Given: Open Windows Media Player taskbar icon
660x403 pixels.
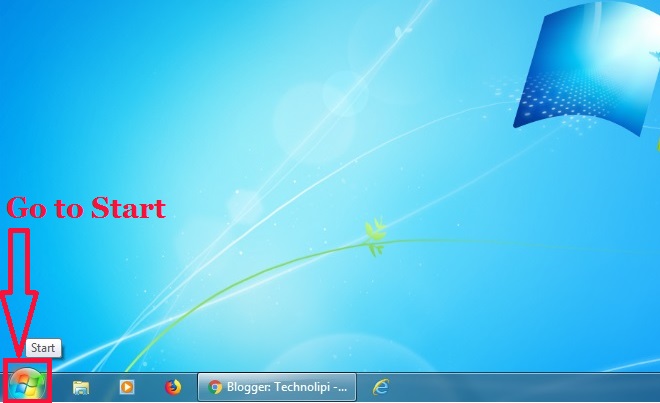Looking at the screenshot, I should pos(127,387).
